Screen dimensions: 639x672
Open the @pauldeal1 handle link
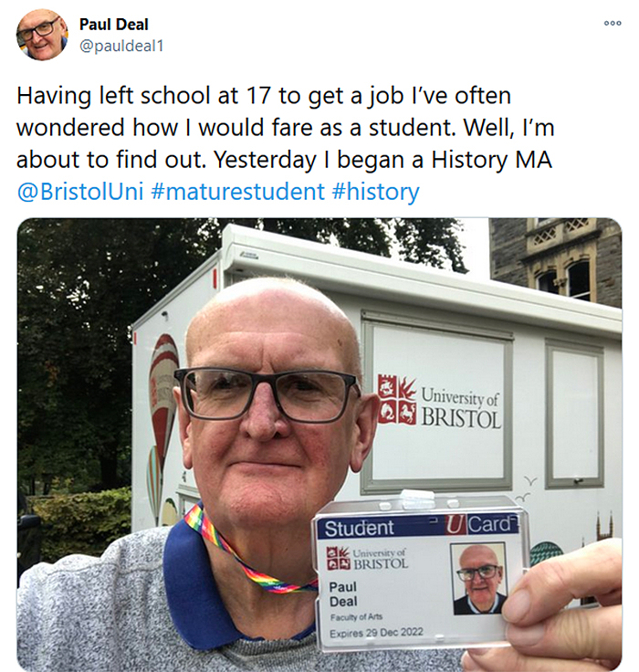[121, 46]
